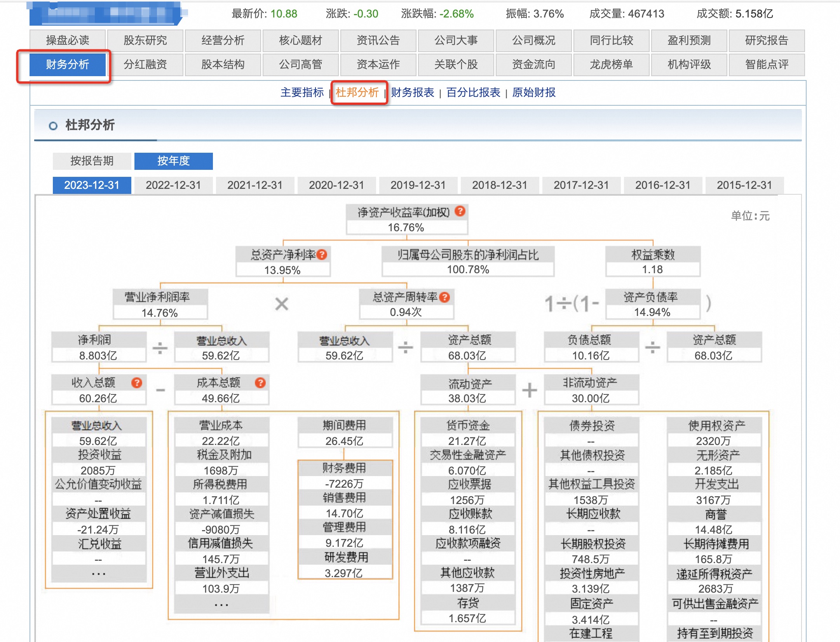The image size is (840, 642).
Task: Select the 2018-12-31 period
Action: [x=500, y=185]
